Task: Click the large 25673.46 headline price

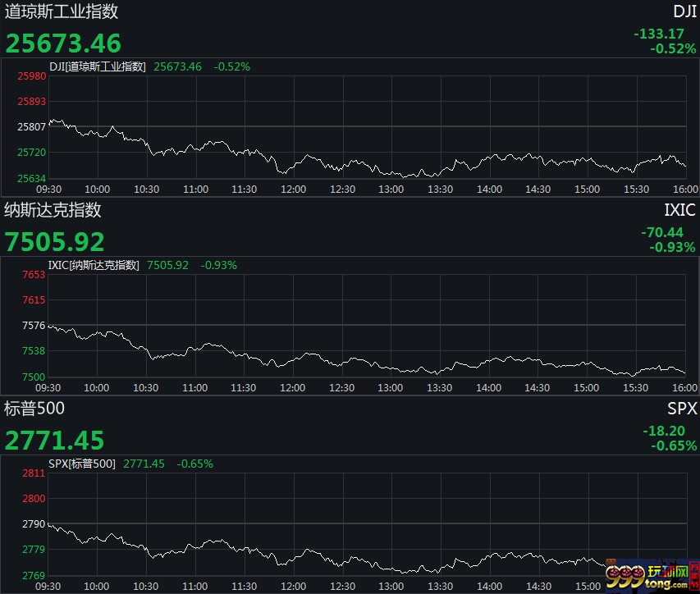Action: point(63,43)
